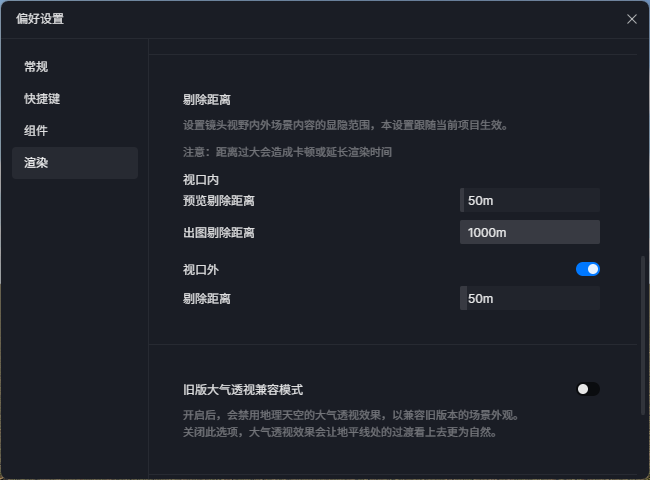Disable the 视口外 toggle switch

[588, 269]
